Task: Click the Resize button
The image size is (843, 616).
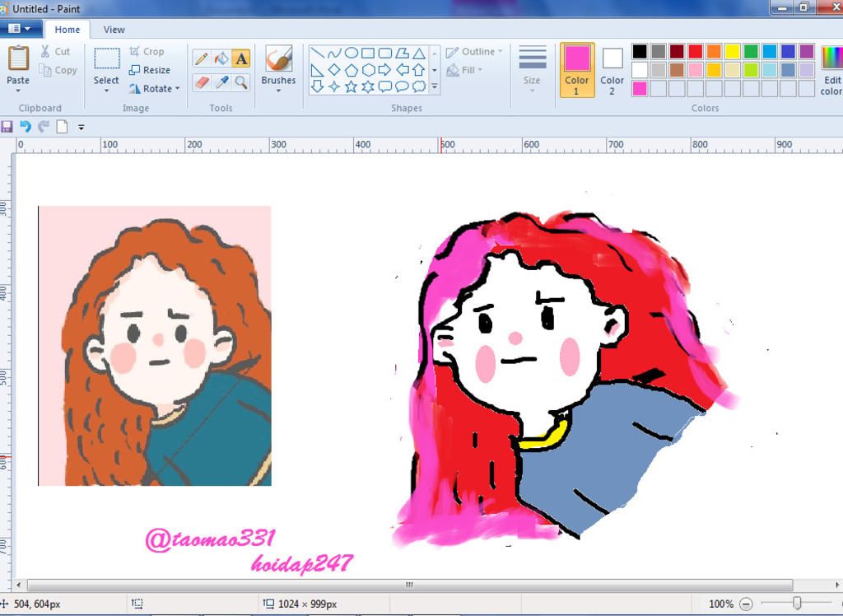Action: (150, 70)
